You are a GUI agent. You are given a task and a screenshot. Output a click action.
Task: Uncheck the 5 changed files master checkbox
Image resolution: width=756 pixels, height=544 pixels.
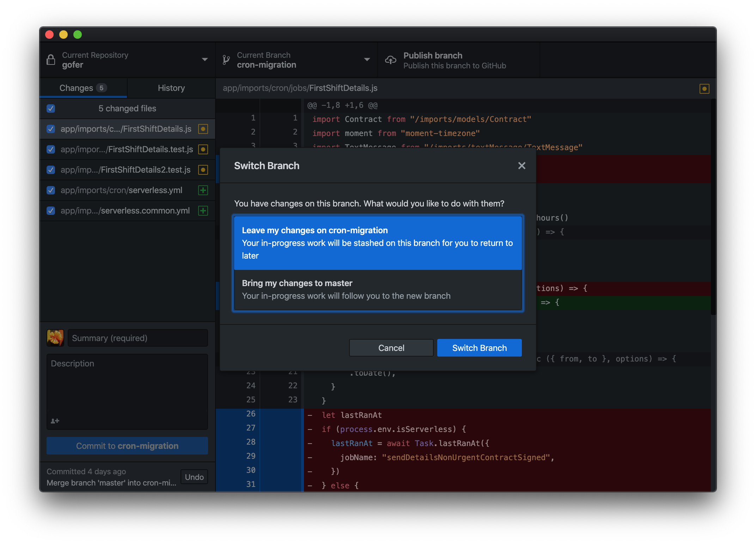(51, 109)
